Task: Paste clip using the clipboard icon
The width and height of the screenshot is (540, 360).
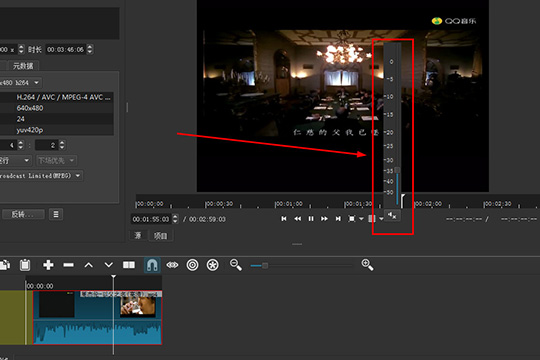Action: point(25,265)
